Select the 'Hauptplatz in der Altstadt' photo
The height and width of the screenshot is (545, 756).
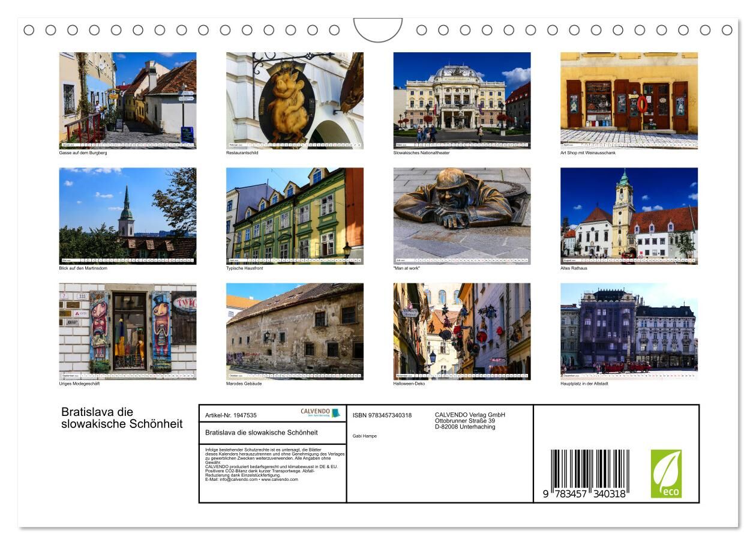point(629,328)
